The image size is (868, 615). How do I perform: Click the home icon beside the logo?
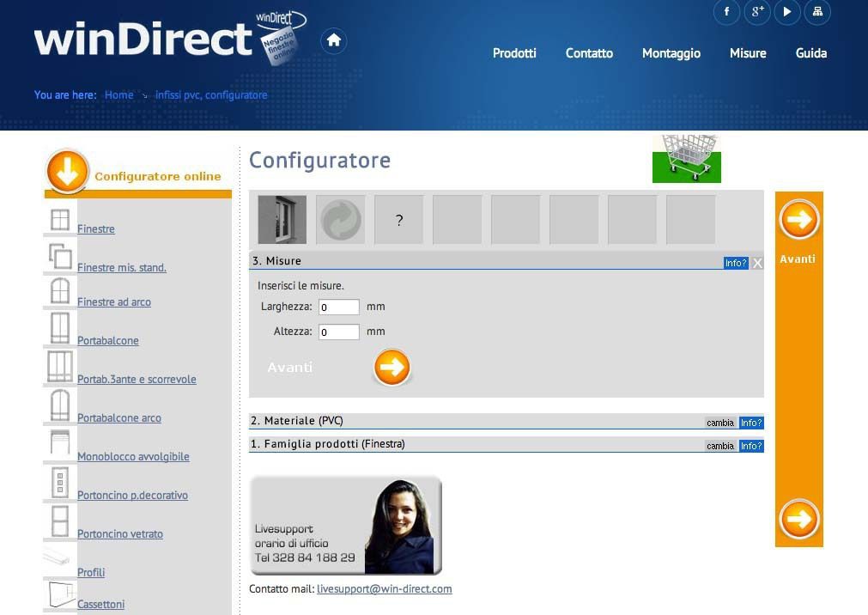(x=333, y=40)
